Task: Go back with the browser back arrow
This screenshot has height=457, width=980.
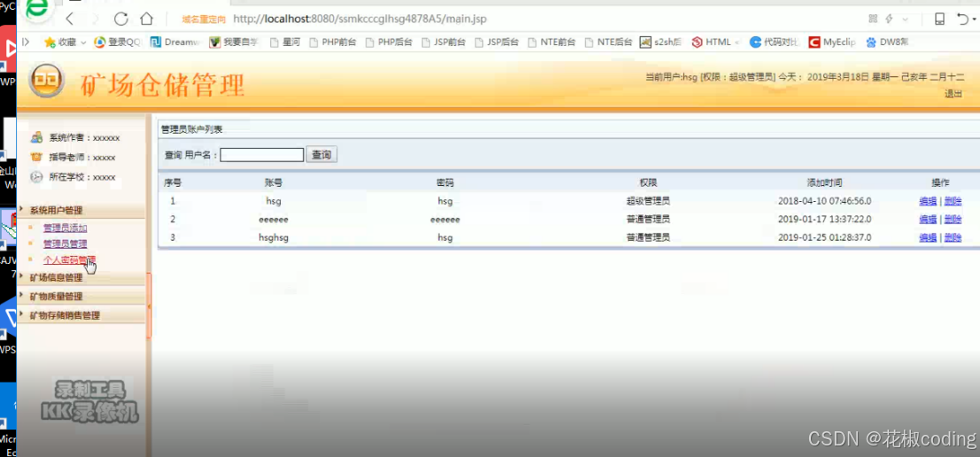Action: click(70, 19)
